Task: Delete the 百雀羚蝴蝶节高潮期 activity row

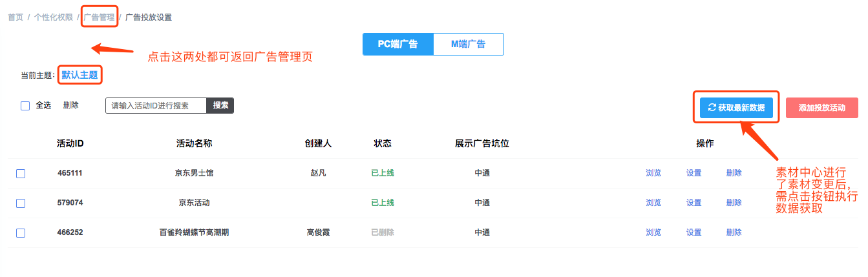Action: pyautogui.click(x=734, y=232)
